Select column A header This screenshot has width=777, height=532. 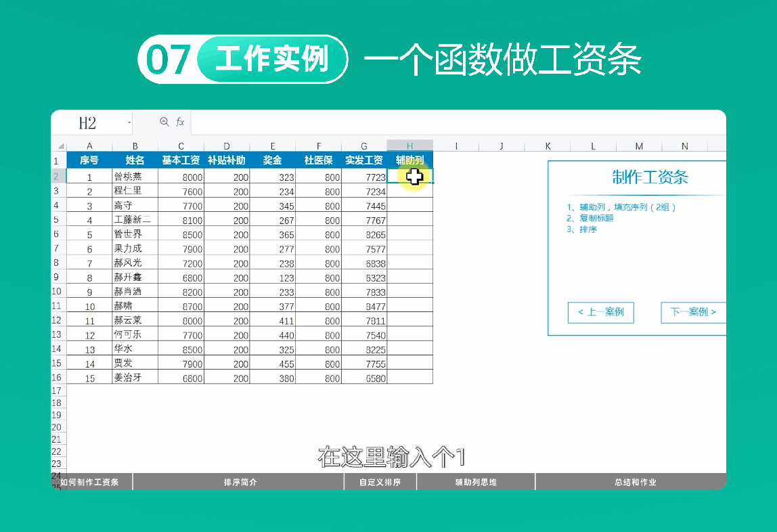(89, 146)
